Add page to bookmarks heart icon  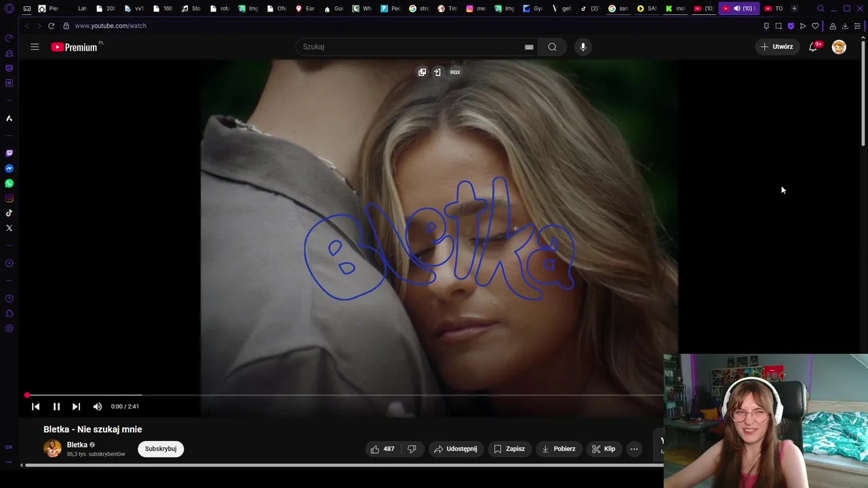click(x=815, y=26)
